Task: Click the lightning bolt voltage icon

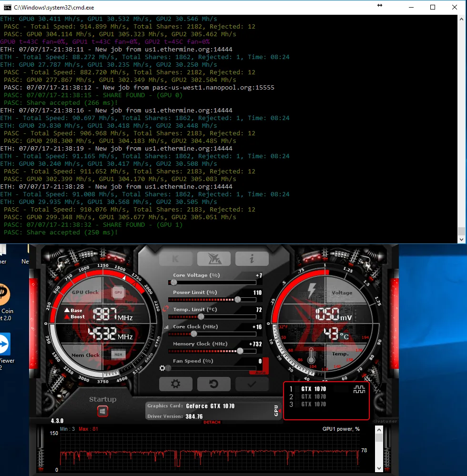Action: 312,290
